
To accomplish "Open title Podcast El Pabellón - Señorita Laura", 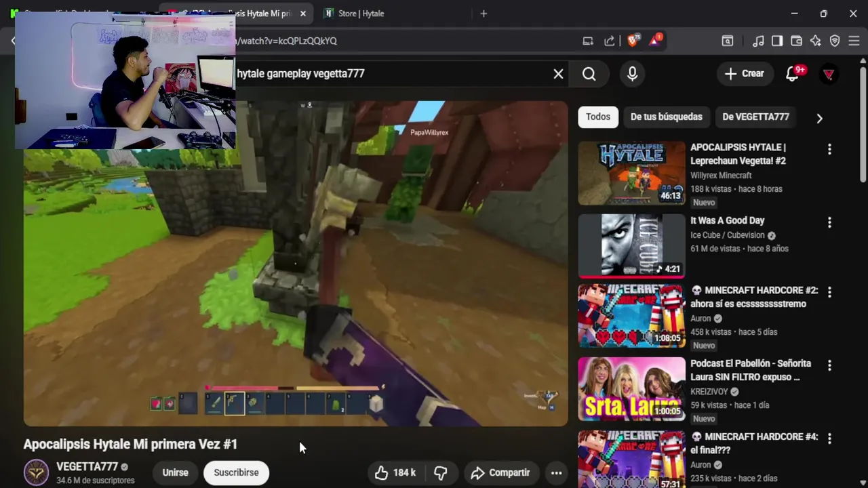I will (x=751, y=370).
